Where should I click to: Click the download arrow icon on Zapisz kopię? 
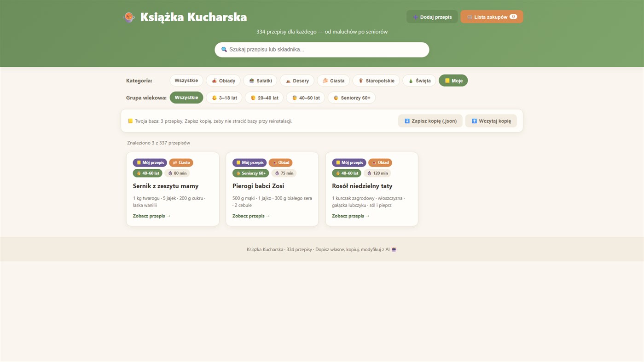click(407, 121)
